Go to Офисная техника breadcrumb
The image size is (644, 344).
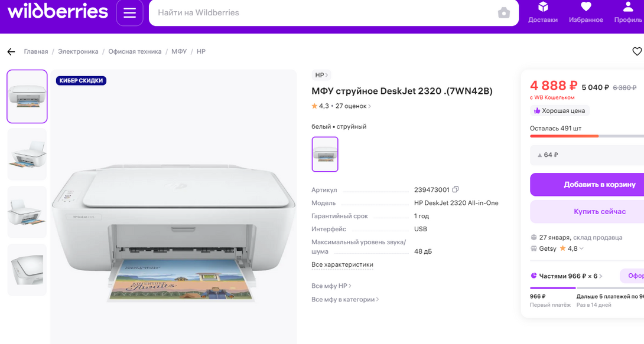[x=135, y=52]
